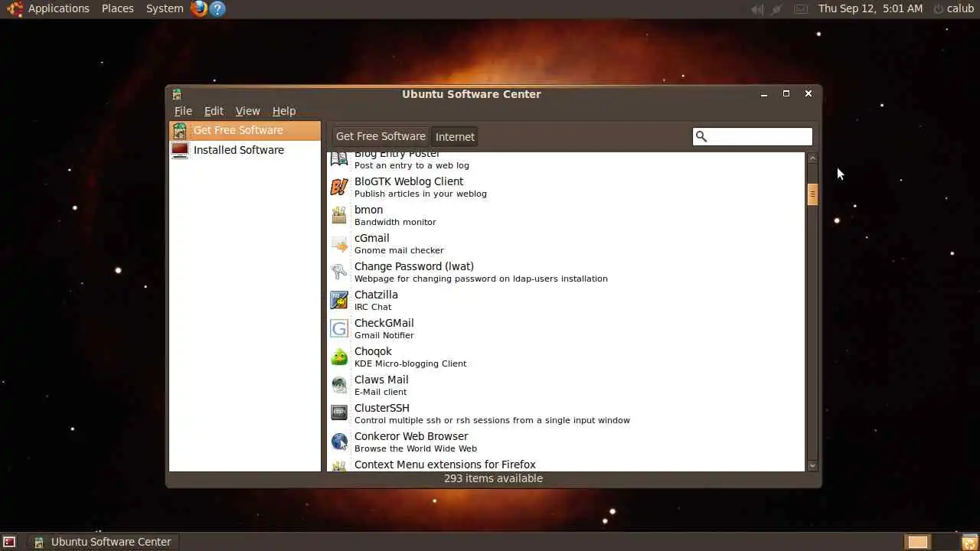The image size is (980, 551).
Task: Click the trash icon in bottom panel
Action: tap(969, 542)
